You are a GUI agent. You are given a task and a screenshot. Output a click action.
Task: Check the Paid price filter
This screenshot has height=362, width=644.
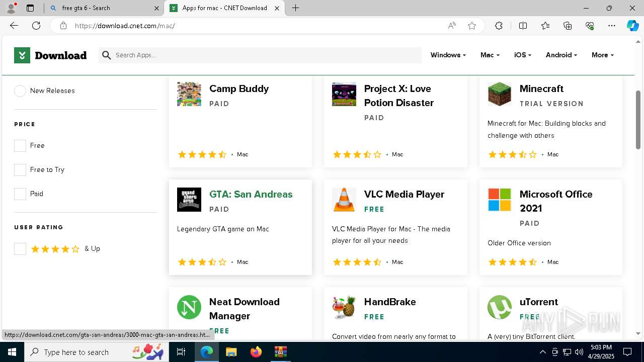tap(20, 194)
